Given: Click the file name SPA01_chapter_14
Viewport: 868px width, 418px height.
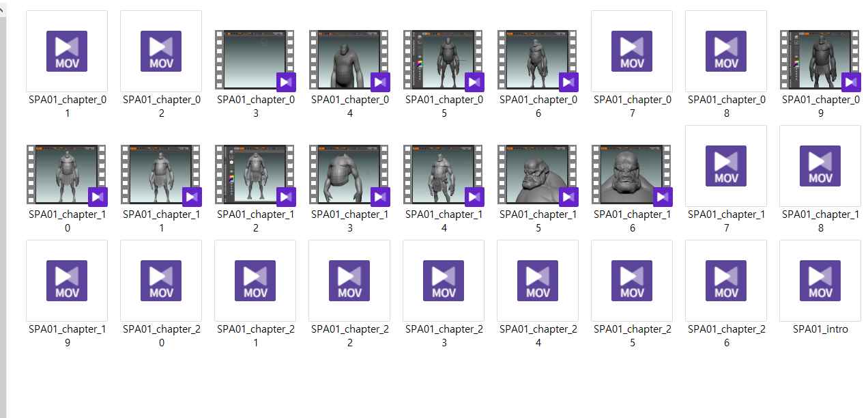Looking at the screenshot, I should [x=444, y=221].
